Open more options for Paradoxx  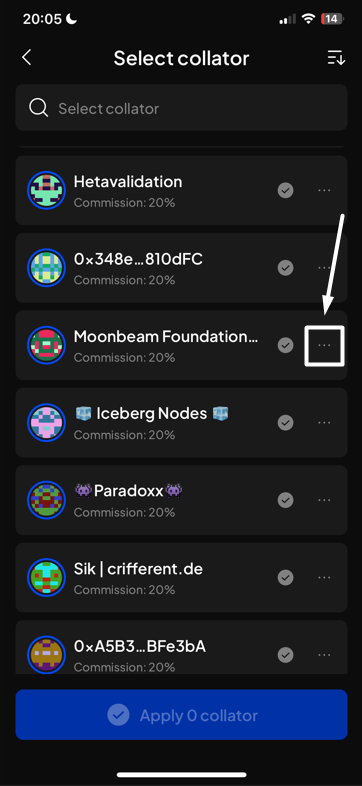pyautogui.click(x=324, y=500)
